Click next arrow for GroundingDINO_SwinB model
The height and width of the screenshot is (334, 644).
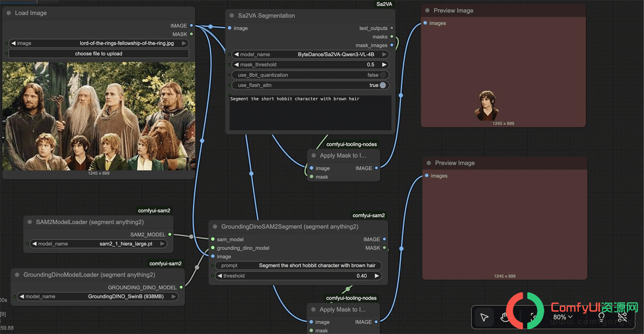(173, 297)
